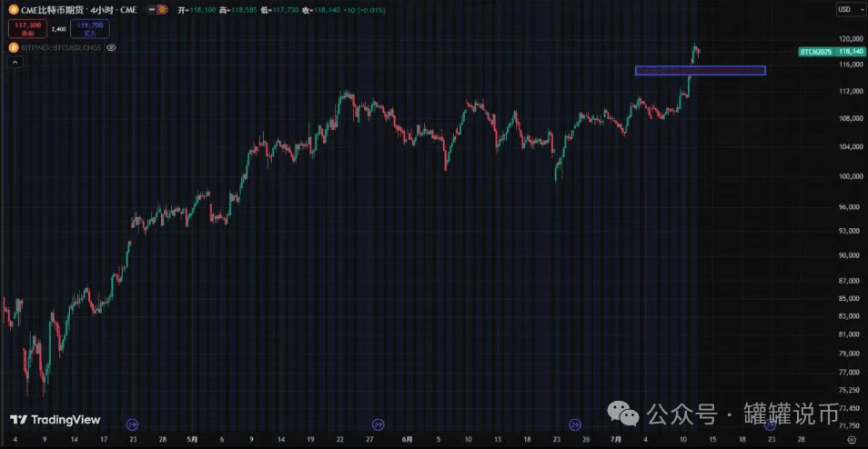Click the 15 date label on time axis
This screenshot has height=449, width=868.
point(713,440)
